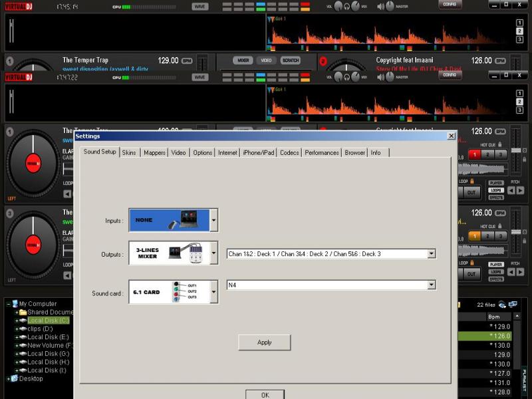Switch to the Mappers tab
Viewport: 532px width, 399px height.
coord(154,152)
